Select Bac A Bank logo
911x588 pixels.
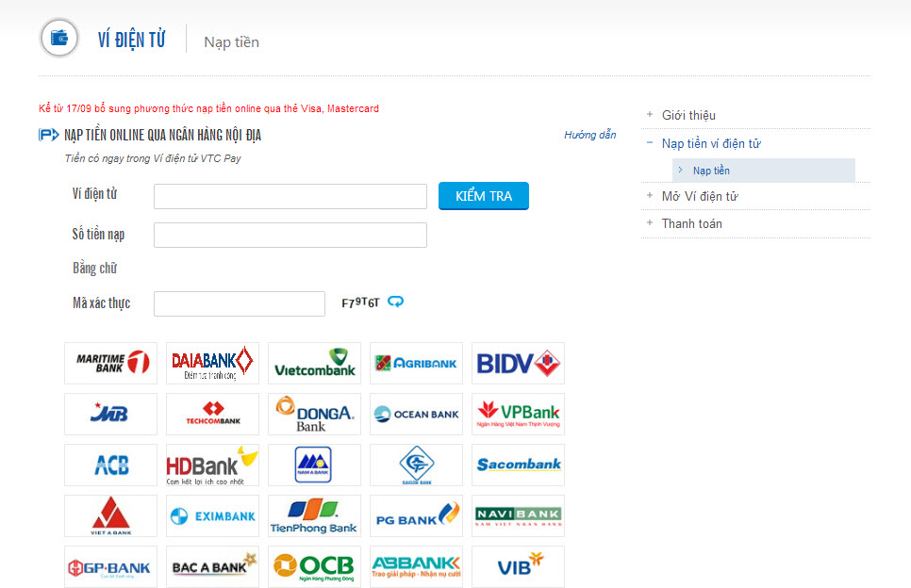[212, 566]
